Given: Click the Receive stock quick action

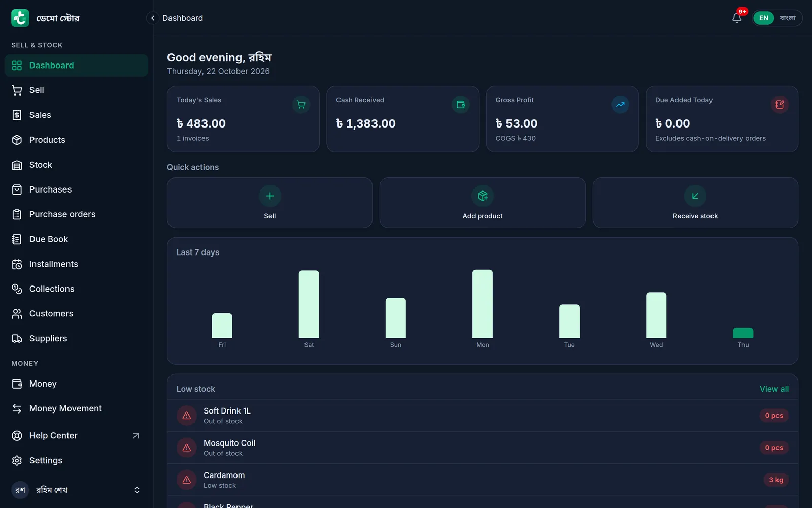Looking at the screenshot, I should 695,203.
